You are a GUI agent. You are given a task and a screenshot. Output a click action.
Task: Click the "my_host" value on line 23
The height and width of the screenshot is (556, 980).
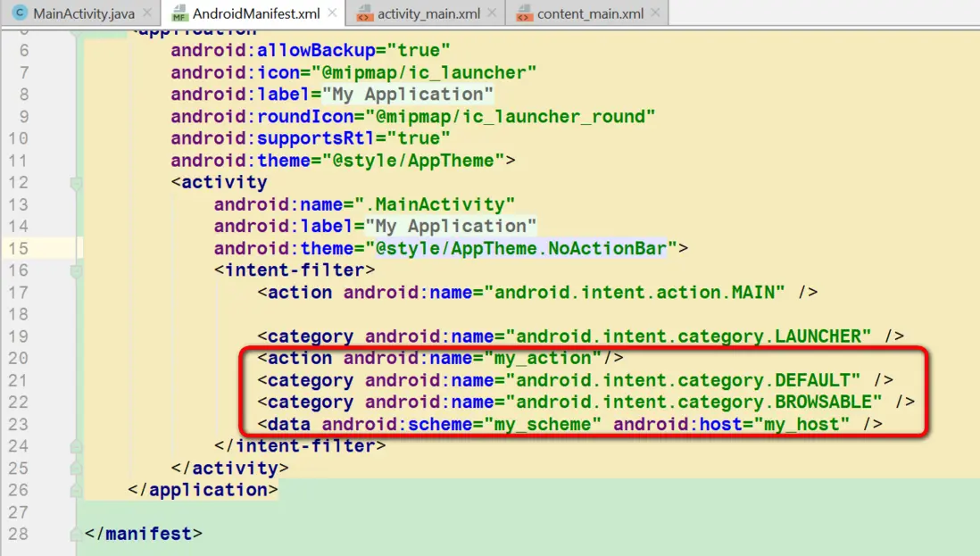point(801,425)
